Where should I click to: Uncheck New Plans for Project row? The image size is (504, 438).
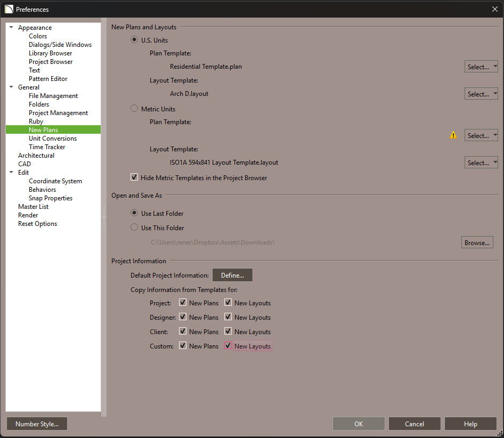pos(183,303)
